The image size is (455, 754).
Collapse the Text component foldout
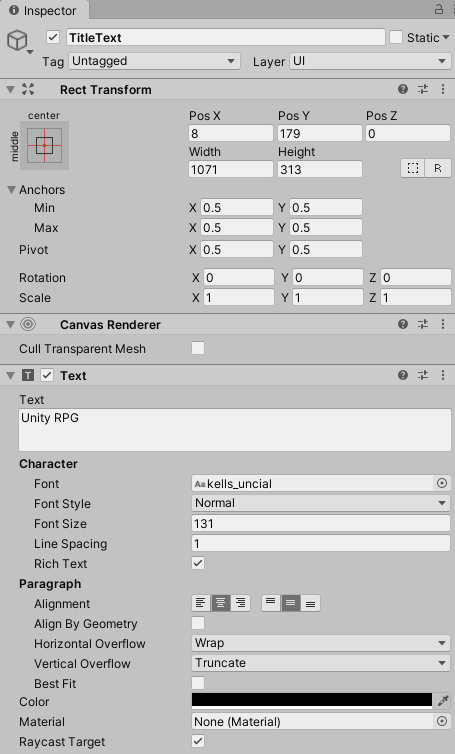click(10, 376)
